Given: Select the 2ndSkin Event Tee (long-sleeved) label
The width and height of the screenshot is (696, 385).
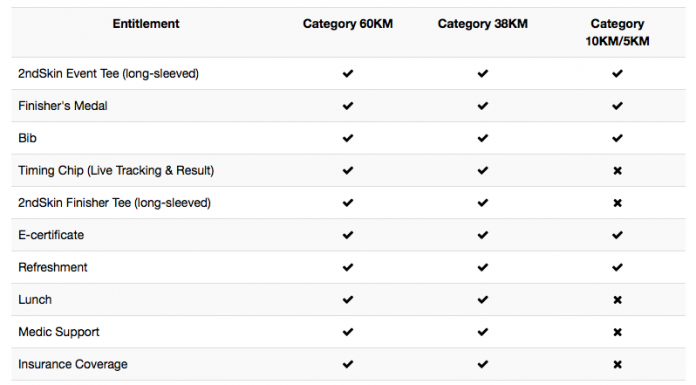Looking at the screenshot, I should [108, 73].
